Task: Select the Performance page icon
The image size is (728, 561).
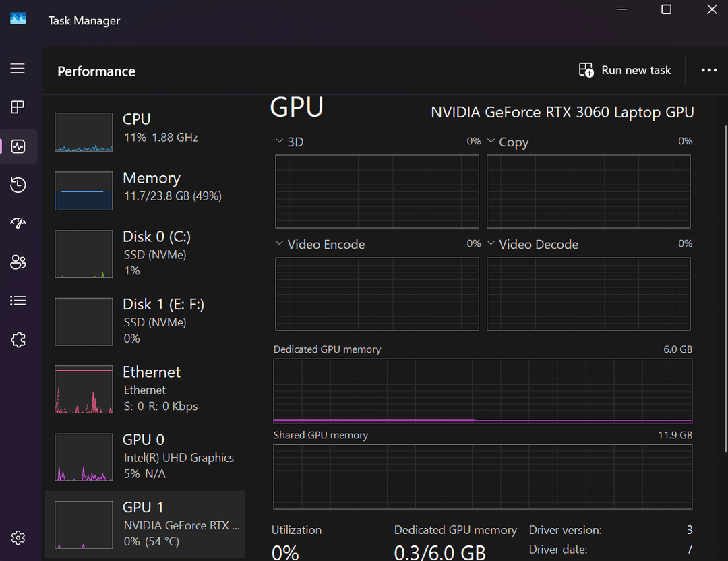Action: coord(18,146)
